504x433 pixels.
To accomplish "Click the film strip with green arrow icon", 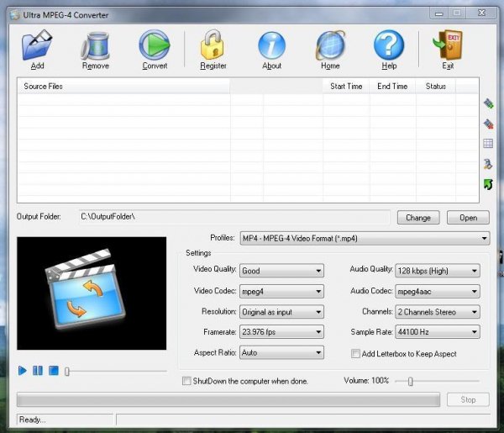I will tap(488, 103).
